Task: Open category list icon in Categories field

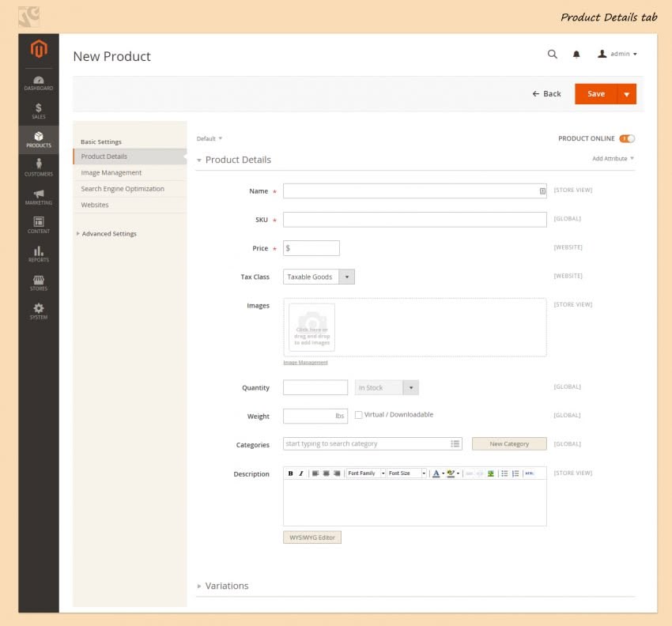Action: coord(455,444)
